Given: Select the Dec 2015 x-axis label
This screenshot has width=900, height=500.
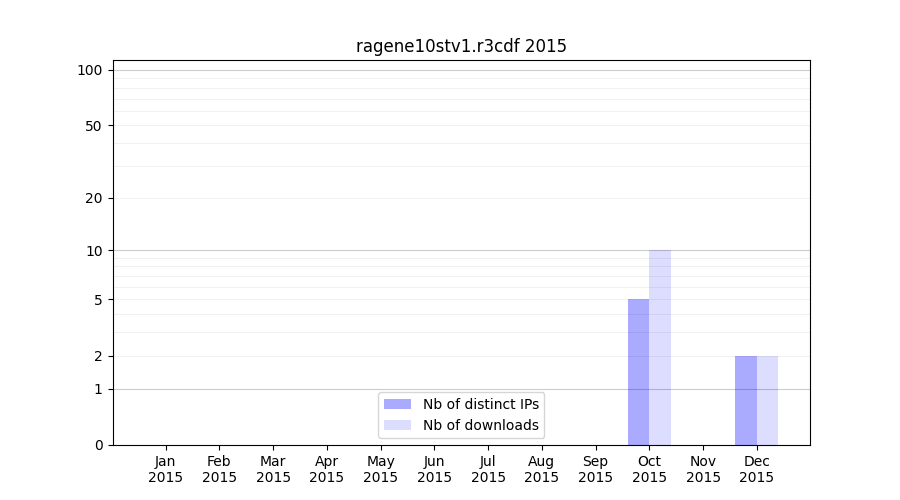Looking at the screenshot, I should coord(757,469).
